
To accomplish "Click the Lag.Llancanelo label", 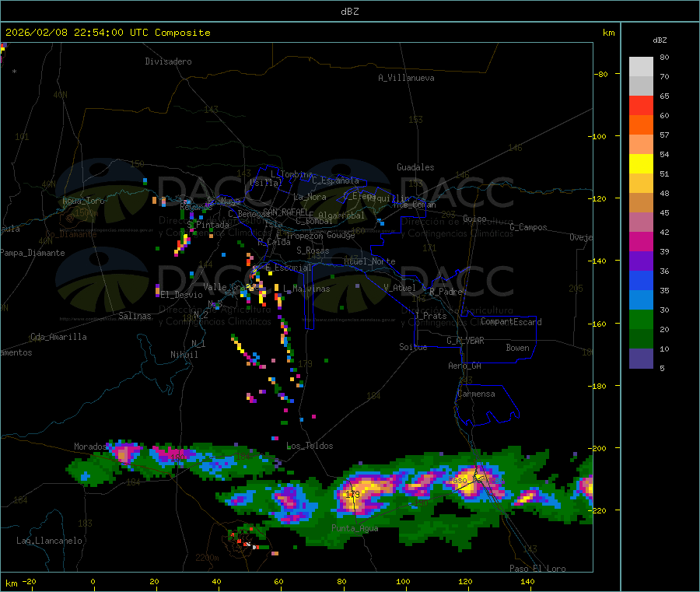I will point(49,541).
